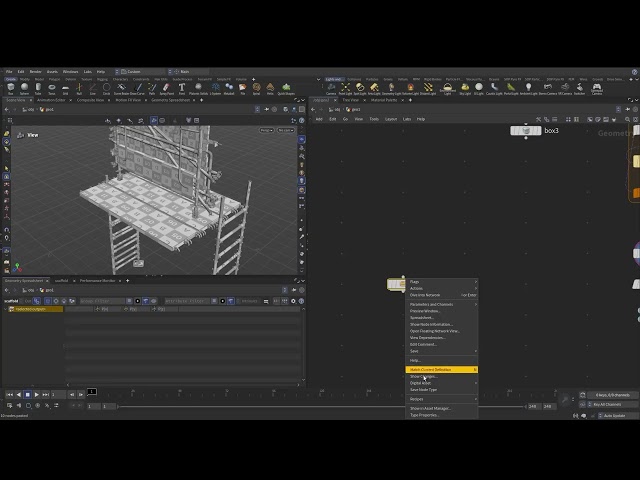Add a Camera from lights shelf

click(331, 89)
